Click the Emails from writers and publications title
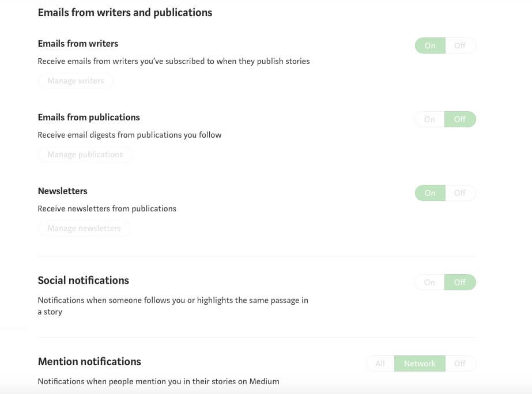 point(124,12)
